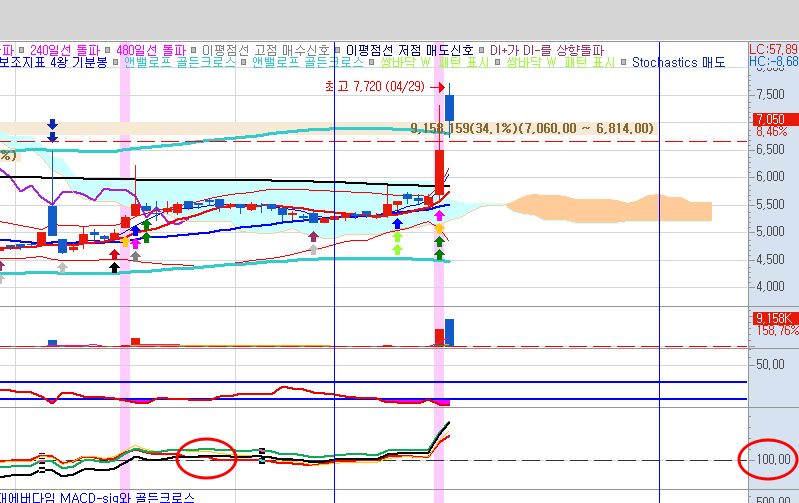
Task: Click the double blue down-arrow sell signal
Action: pyautogui.click(x=52, y=129)
